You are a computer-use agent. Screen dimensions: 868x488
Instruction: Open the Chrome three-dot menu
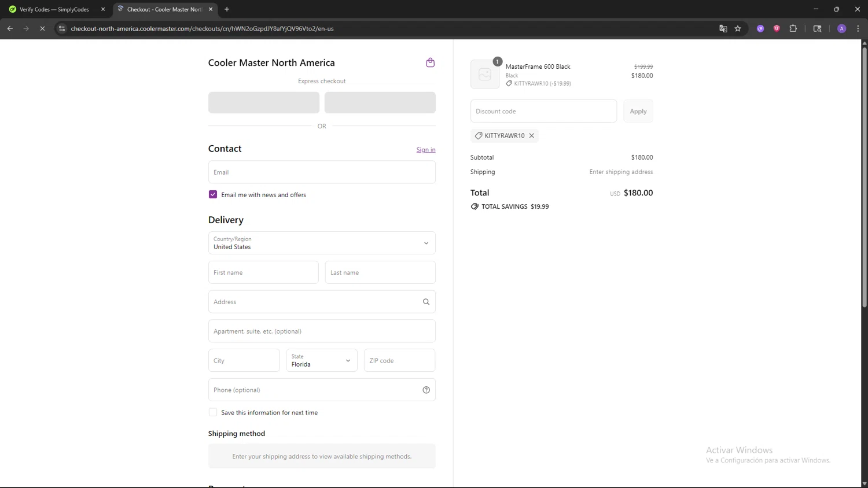coord(858,28)
